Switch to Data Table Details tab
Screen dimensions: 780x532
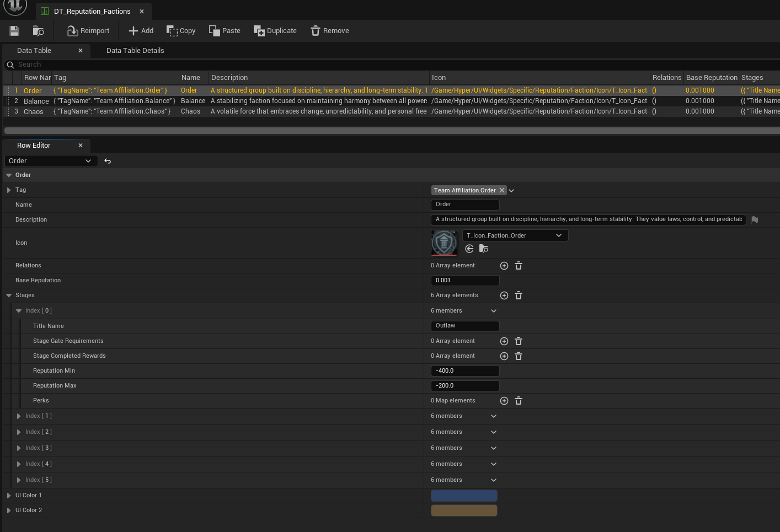[x=135, y=51]
